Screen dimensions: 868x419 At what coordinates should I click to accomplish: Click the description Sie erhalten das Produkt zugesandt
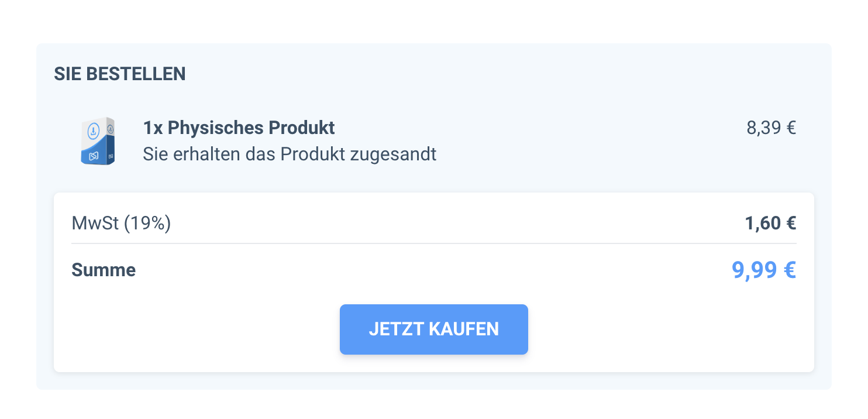click(x=290, y=154)
